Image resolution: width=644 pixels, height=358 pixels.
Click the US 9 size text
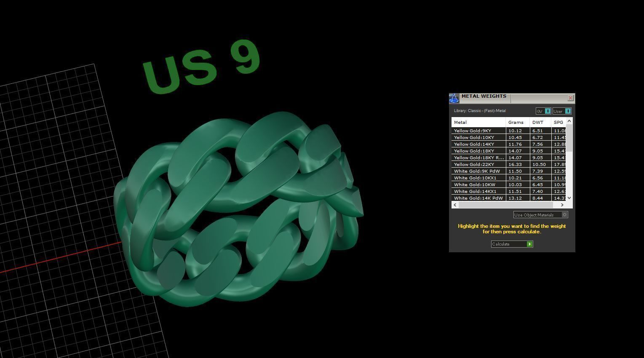[201, 67]
